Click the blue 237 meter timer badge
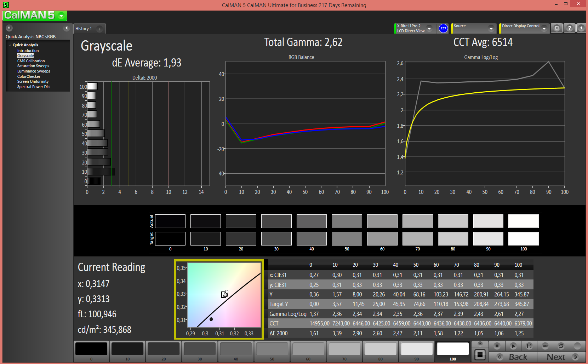 point(443,28)
